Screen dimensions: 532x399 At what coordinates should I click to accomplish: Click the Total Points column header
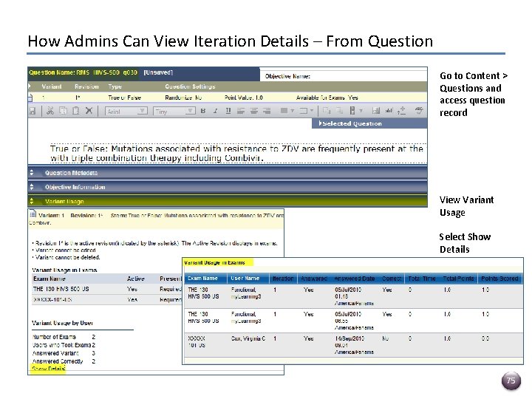[458, 279]
